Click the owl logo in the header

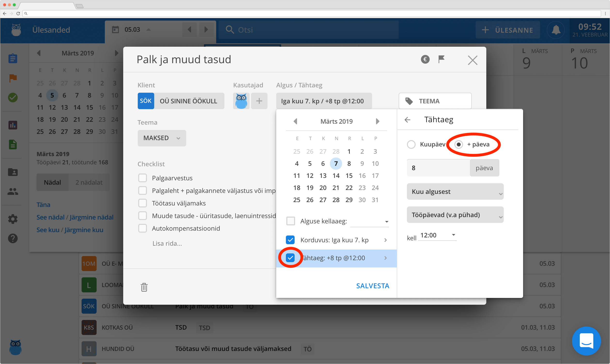16,30
